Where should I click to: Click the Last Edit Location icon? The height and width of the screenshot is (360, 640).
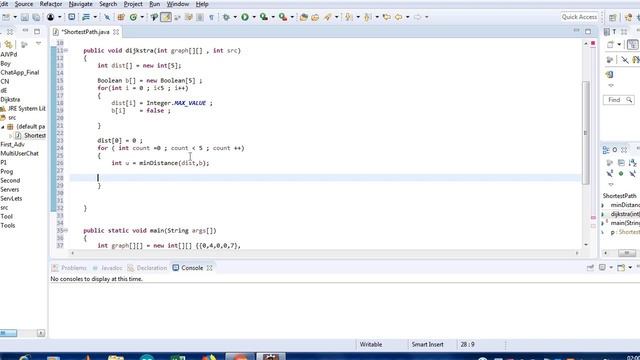click(386, 17)
